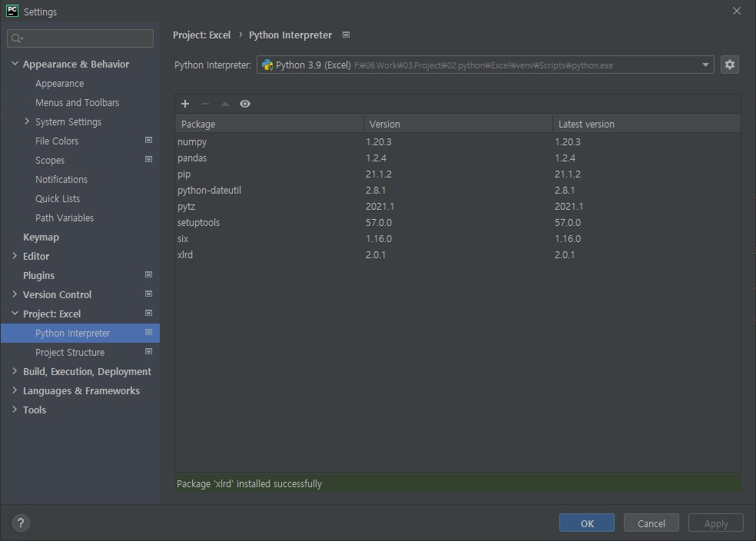
Task: Select the pytz package row
Action: pyautogui.click(x=458, y=207)
